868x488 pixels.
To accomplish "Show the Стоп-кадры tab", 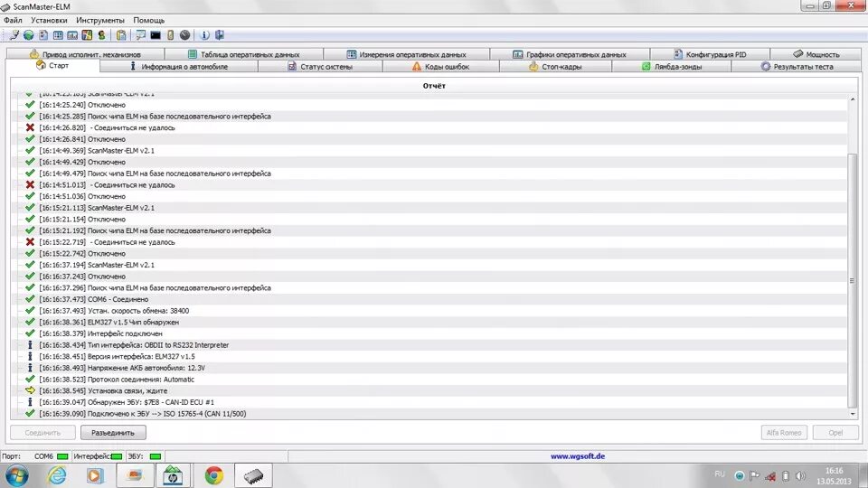I will [x=555, y=66].
